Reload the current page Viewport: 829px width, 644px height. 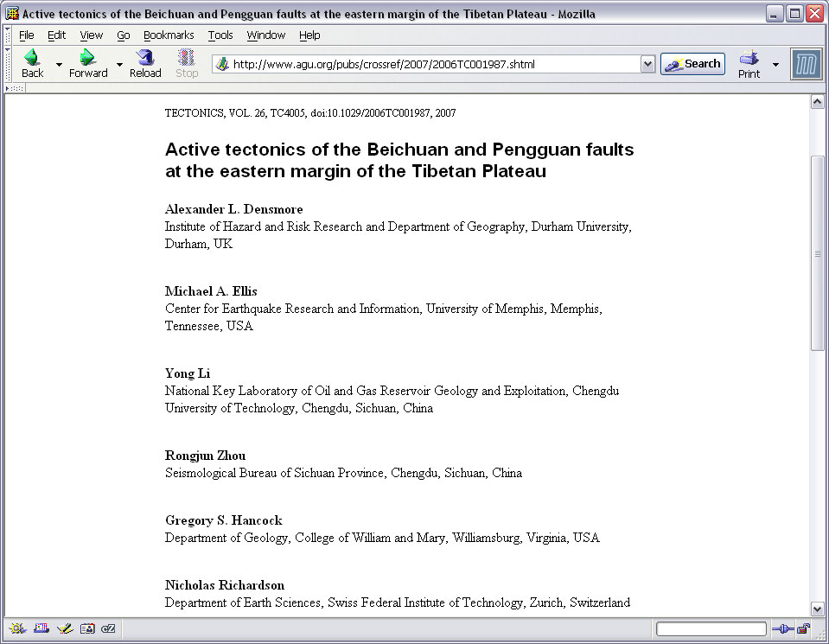click(x=145, y=59)
